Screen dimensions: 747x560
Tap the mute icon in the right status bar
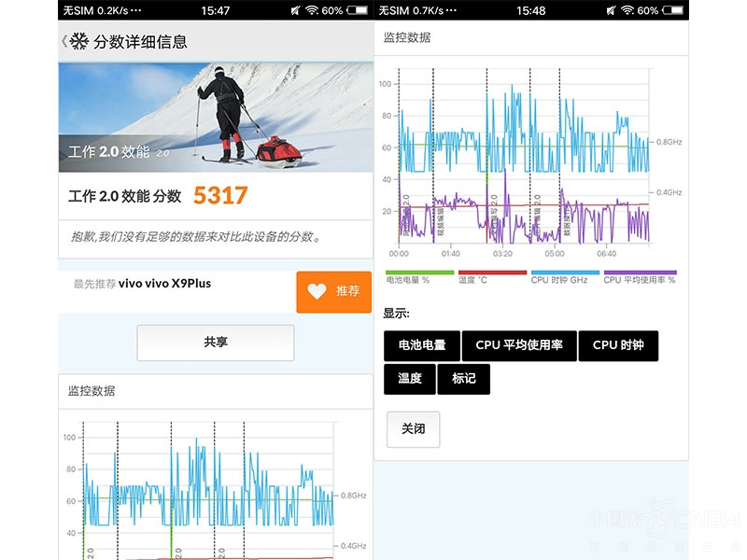[x=612, y=10]
